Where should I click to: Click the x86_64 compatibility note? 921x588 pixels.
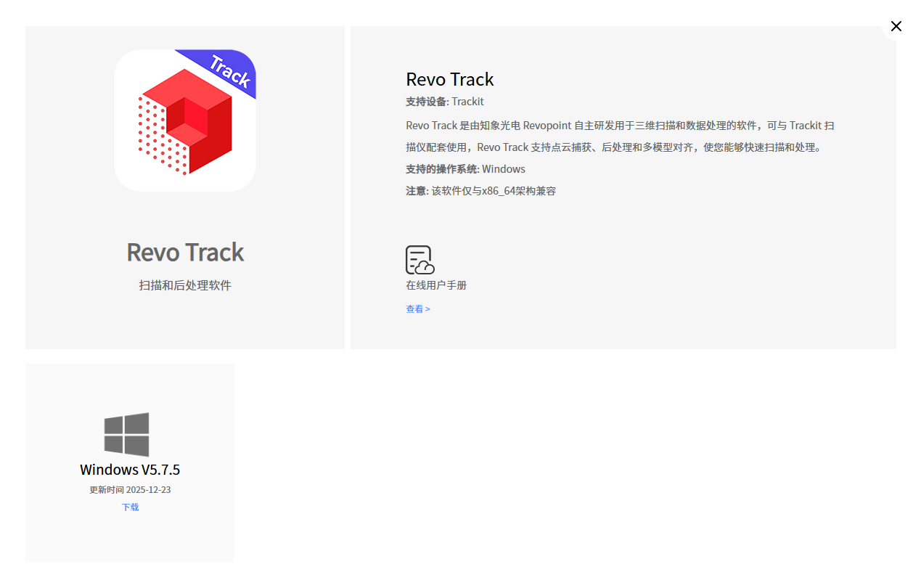(480, 191)
